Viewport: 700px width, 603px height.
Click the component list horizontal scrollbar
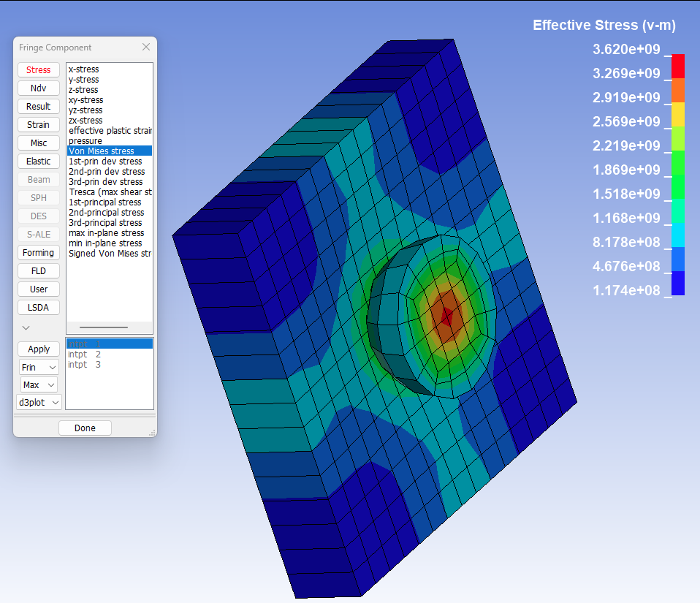[x=104, y=327]
